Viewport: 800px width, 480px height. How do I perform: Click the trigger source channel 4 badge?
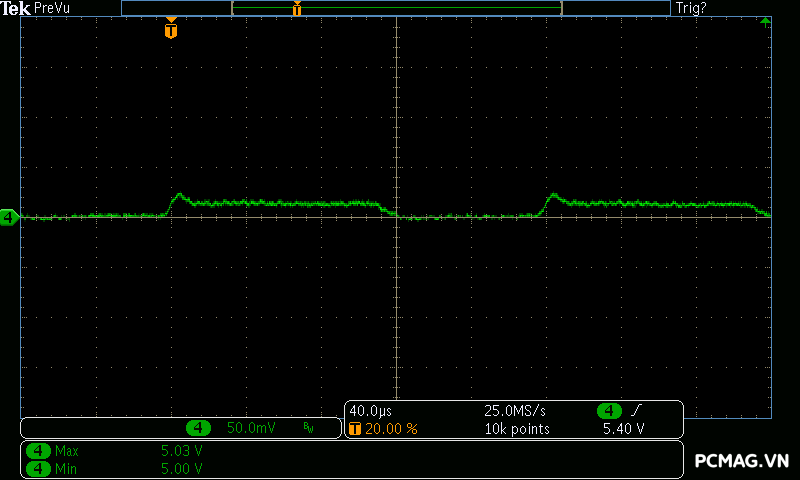pyautogui.click(x=609, y=411)
